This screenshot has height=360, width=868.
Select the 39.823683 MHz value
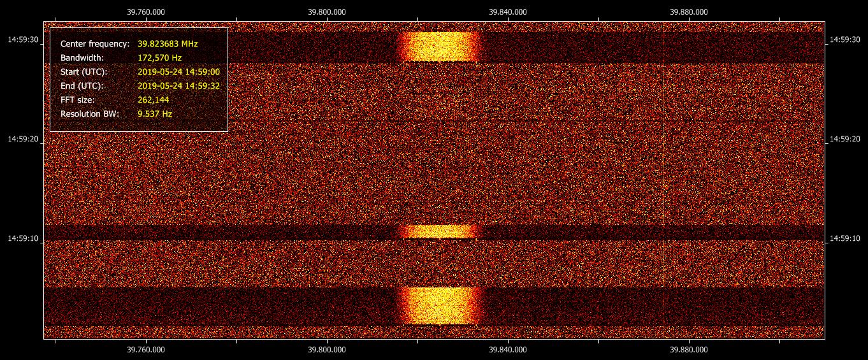click(168, 44)
